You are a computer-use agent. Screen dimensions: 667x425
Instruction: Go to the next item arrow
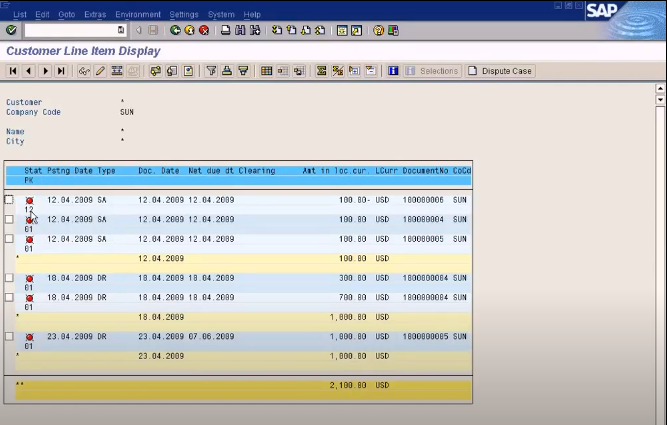pos(45,71)
